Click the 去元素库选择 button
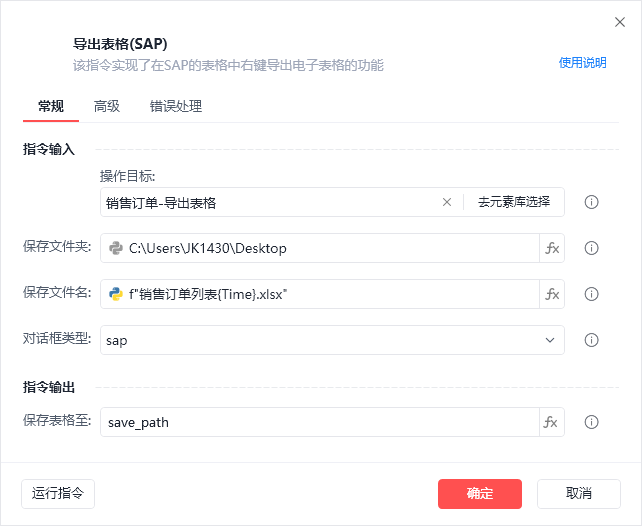Image resolution: width=642 pixels, height=526 pixels. [514, 202]
